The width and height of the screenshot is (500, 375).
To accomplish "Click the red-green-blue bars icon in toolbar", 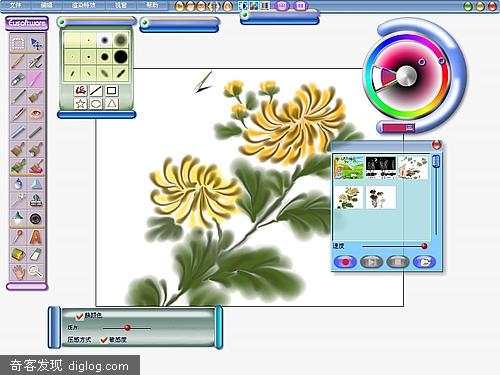I will pyautogui.click(x=265, y=5).
